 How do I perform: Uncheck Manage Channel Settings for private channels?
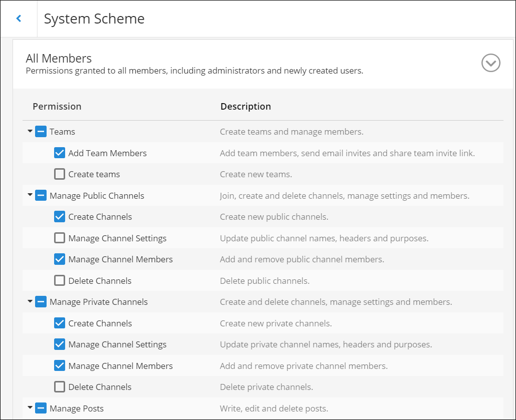(60, 344)
